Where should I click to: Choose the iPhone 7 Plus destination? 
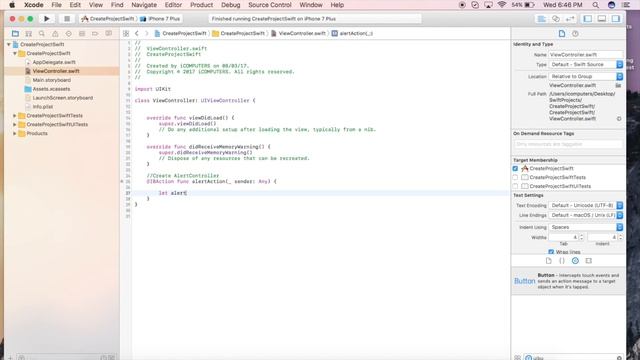tap(160, 19)
